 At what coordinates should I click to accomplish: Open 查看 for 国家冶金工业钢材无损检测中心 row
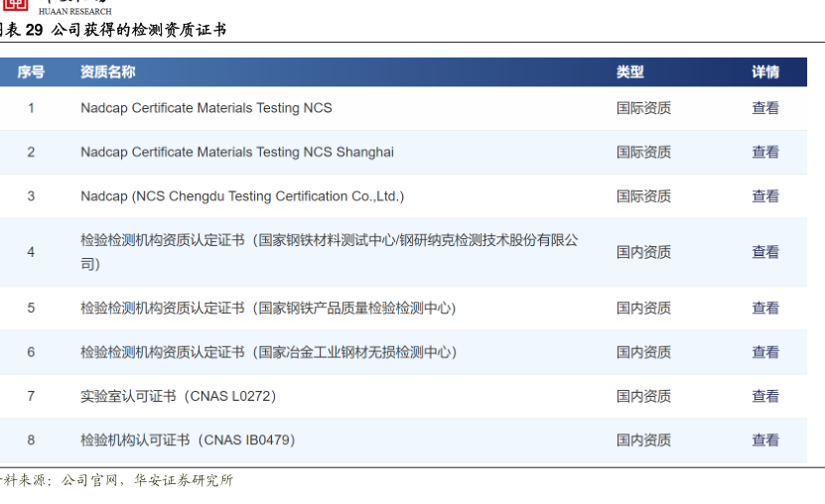tap(764, 352)
